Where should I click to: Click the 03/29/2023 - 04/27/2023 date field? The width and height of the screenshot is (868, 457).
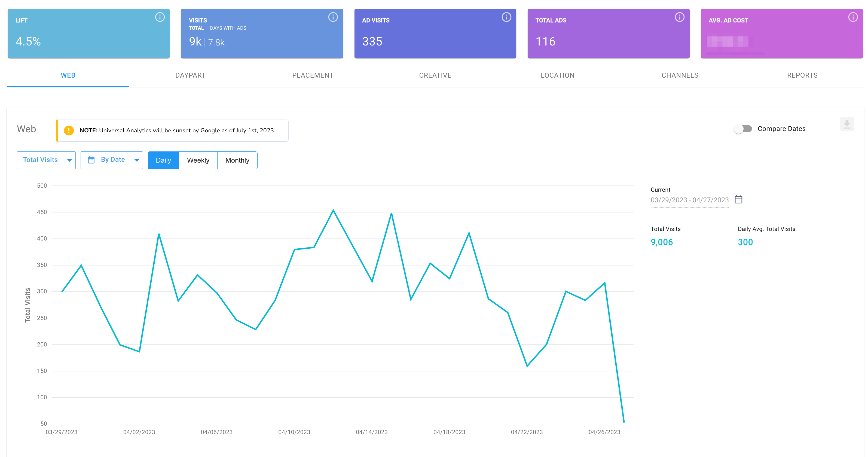click(689, 200)
